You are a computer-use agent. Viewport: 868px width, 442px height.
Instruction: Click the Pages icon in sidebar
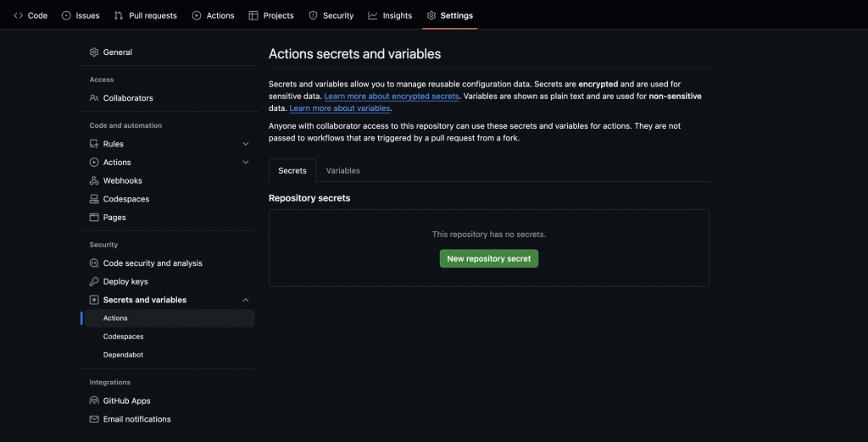[94, 218]
